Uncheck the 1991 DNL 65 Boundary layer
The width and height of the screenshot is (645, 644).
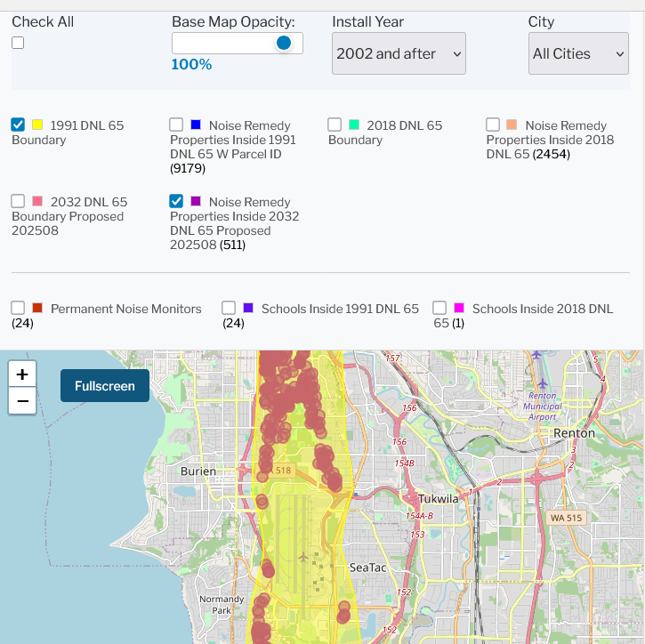coord(18,125)
